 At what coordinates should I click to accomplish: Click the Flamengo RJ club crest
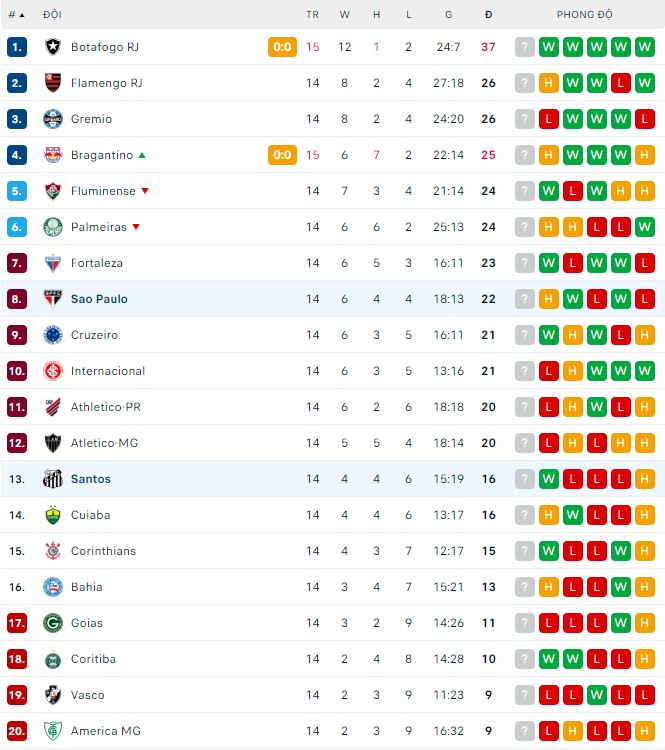click(x=53, y=83)
